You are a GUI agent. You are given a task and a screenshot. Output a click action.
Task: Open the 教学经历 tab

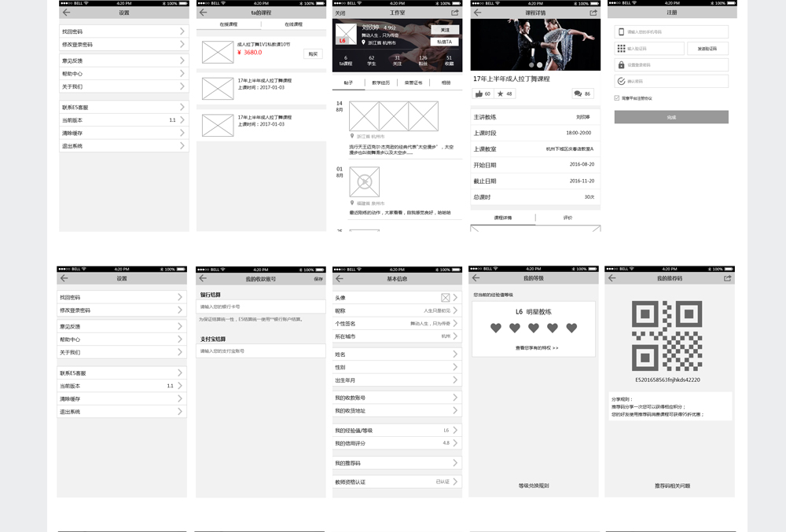click(x=381, y=83)
